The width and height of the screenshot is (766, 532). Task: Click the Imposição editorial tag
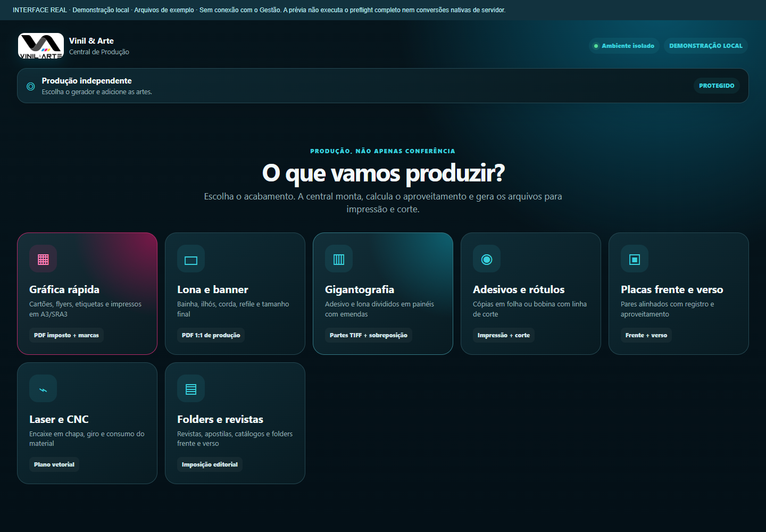[x=210, y=464]
